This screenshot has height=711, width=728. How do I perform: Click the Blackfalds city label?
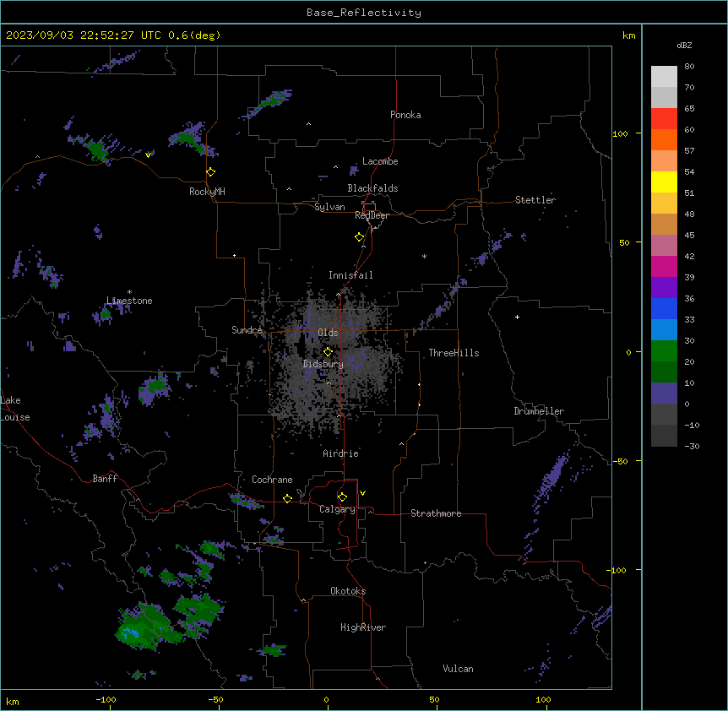[372, 188]
